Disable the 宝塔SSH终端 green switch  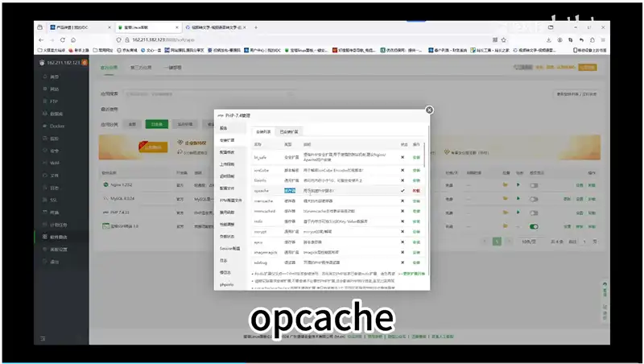click(x=532, y=227)
